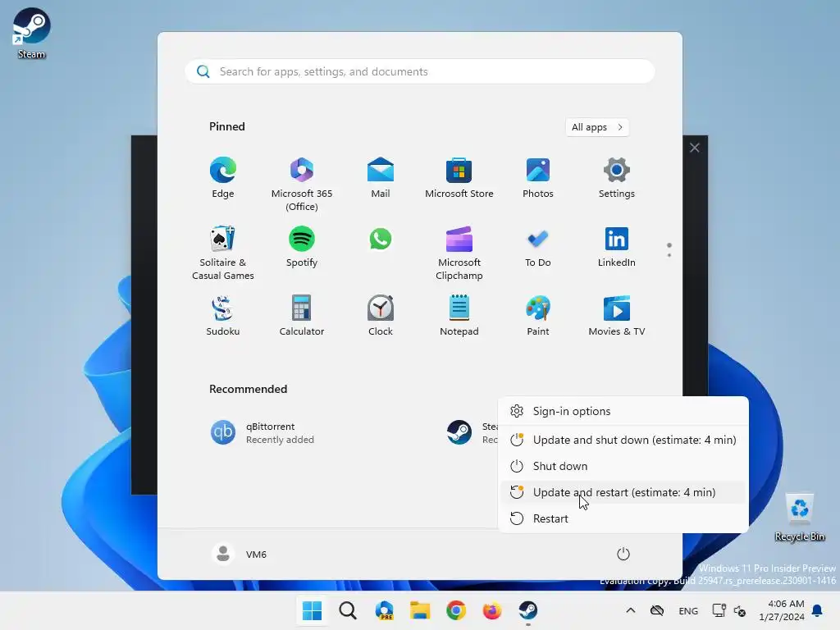
Task: Open File Explorer from the taskbar
Action: click(420, 610)
